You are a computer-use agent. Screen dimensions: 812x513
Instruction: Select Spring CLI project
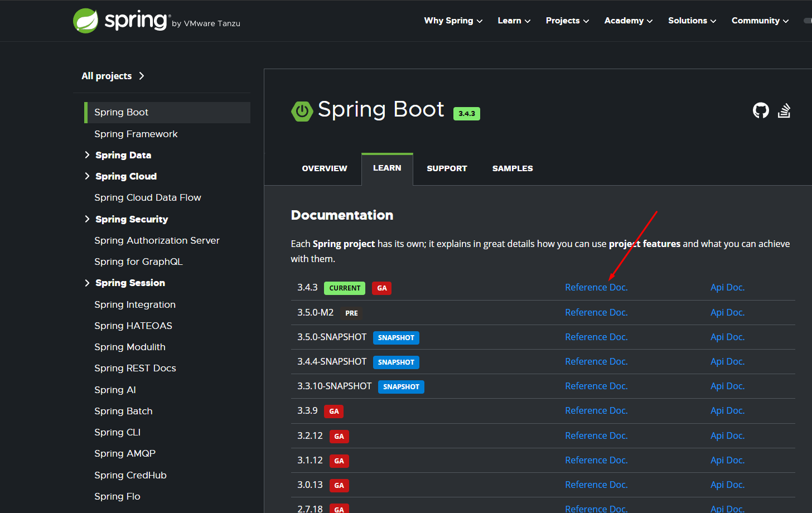117,432
